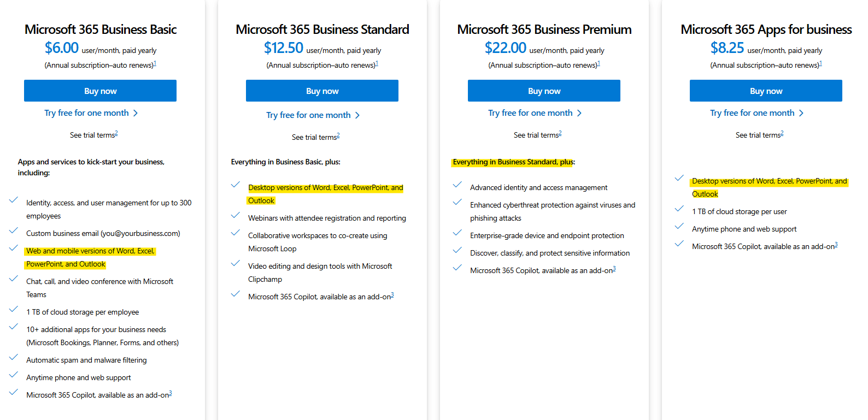868x420 pixels.
Task: Open footnote 2 next to Business Basic trial terms
Action: 116,133
